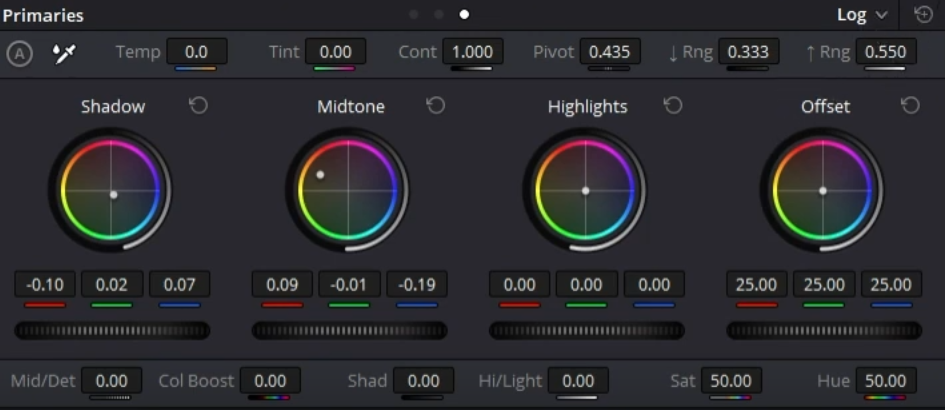Switch to first primaries page dot
Image resolution: width=945 pixels, height=410 pixels.
[414, 15]
